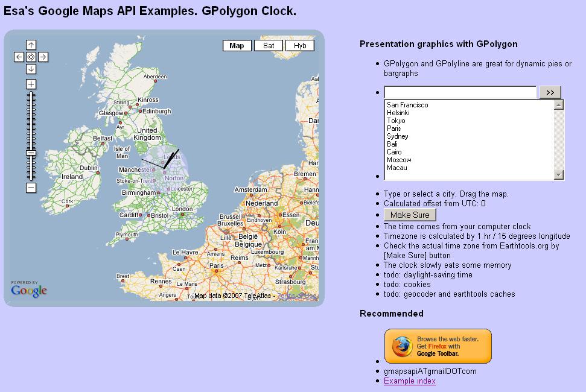
Task: Select Cairo in the city list
Action: coord(394,152)
